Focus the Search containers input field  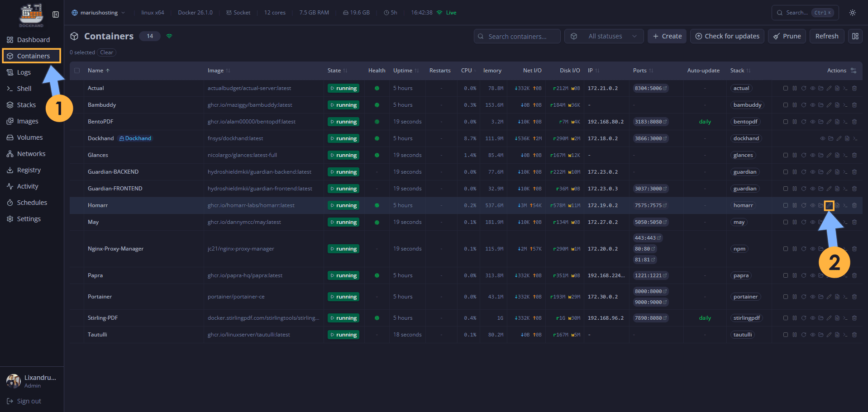tap(517, 36)
